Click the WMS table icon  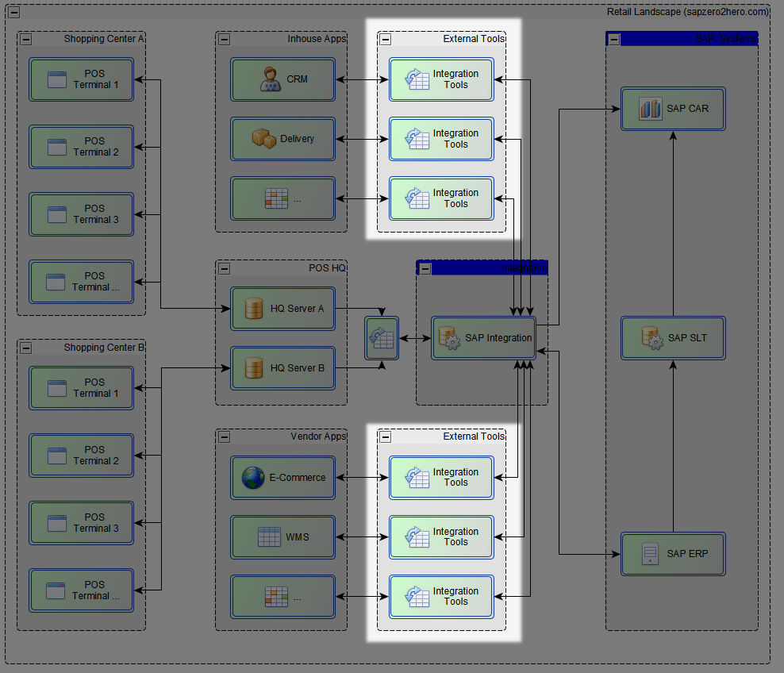tap(269, 537)
